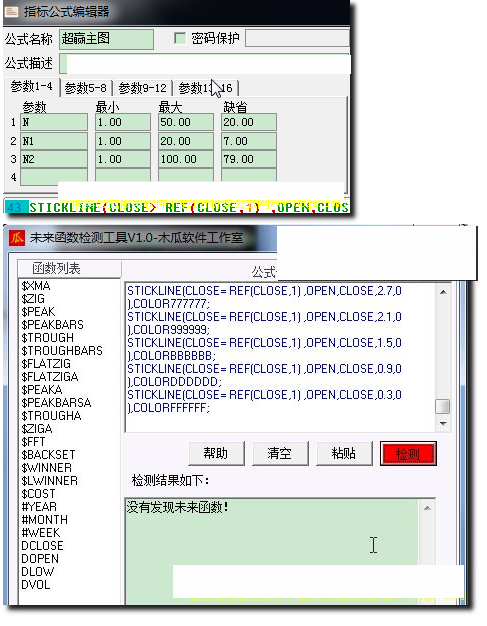Select $WINNER in the function list
This screenshot has height=626, width=487.
point(47,468)
